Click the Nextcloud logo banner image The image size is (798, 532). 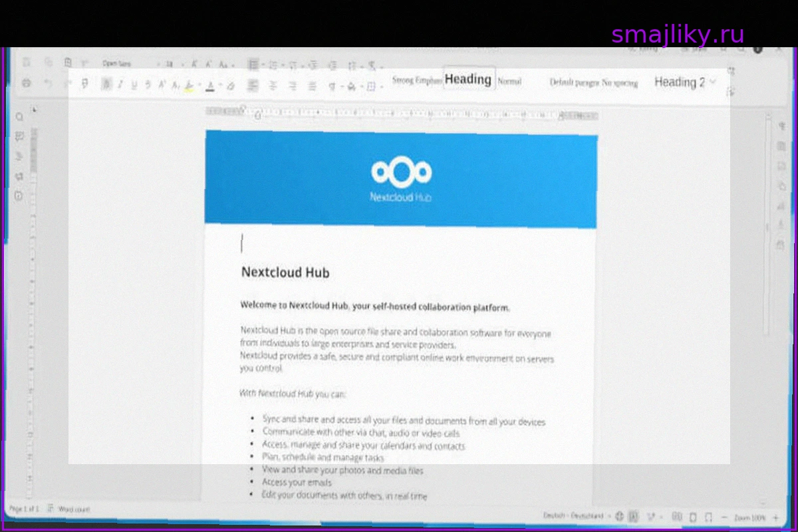(x=401, y=178)
